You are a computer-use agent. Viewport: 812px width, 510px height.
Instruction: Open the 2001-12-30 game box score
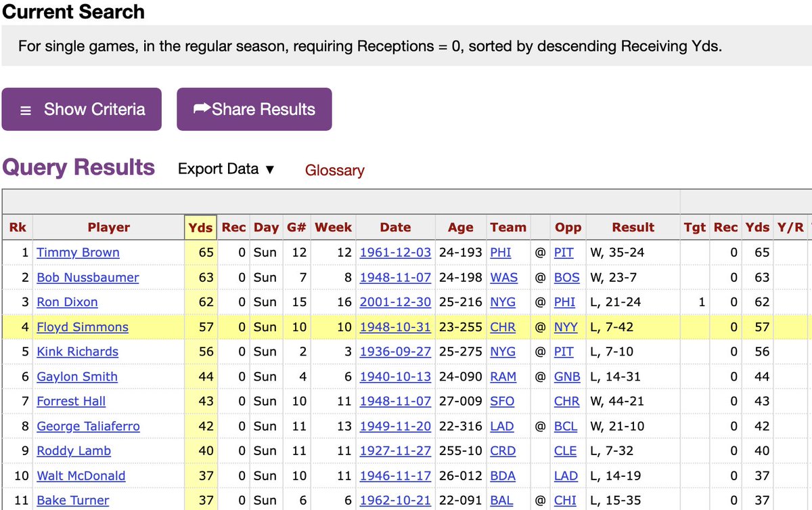coord(395,302)
